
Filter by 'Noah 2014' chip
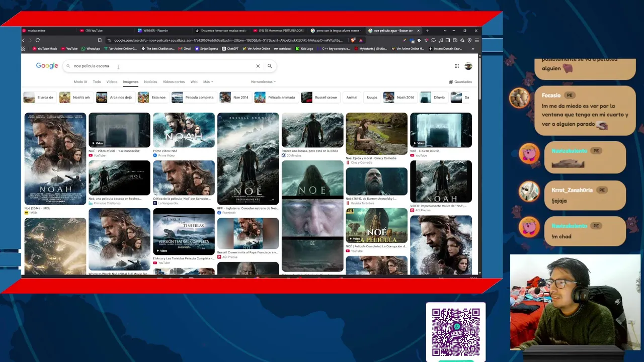pos(399,97)
